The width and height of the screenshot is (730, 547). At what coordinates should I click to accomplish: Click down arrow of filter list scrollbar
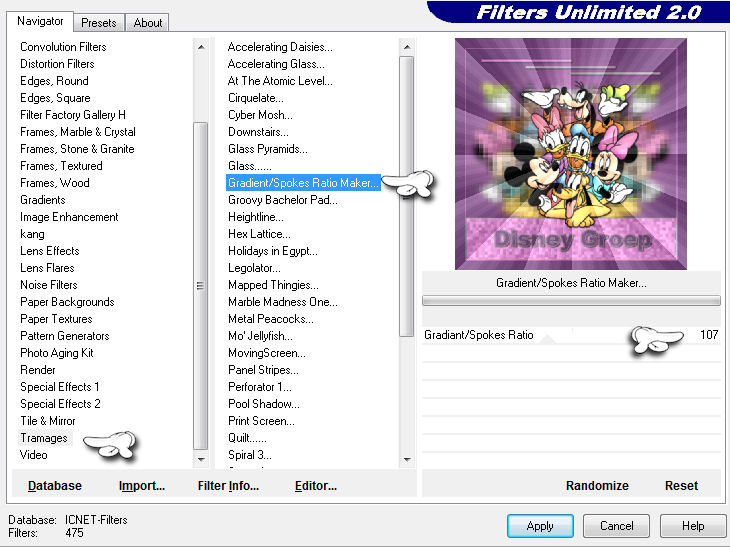(x=407, y=459)
